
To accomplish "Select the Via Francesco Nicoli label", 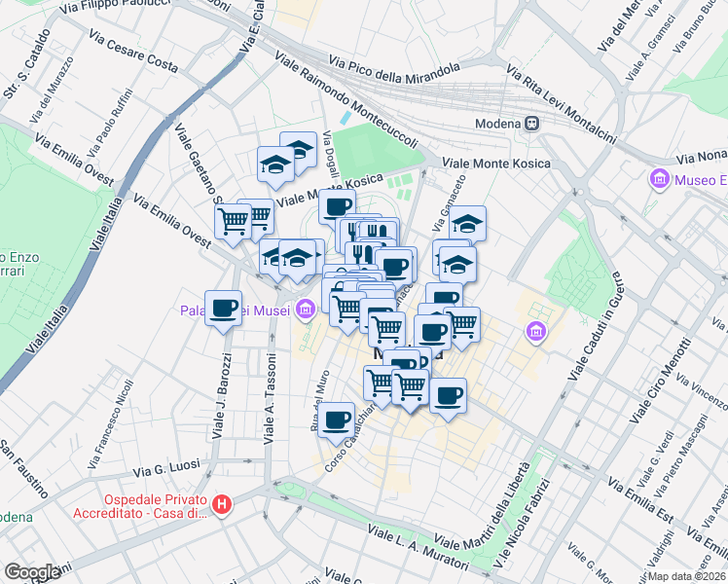I will [x=111, y=424].
